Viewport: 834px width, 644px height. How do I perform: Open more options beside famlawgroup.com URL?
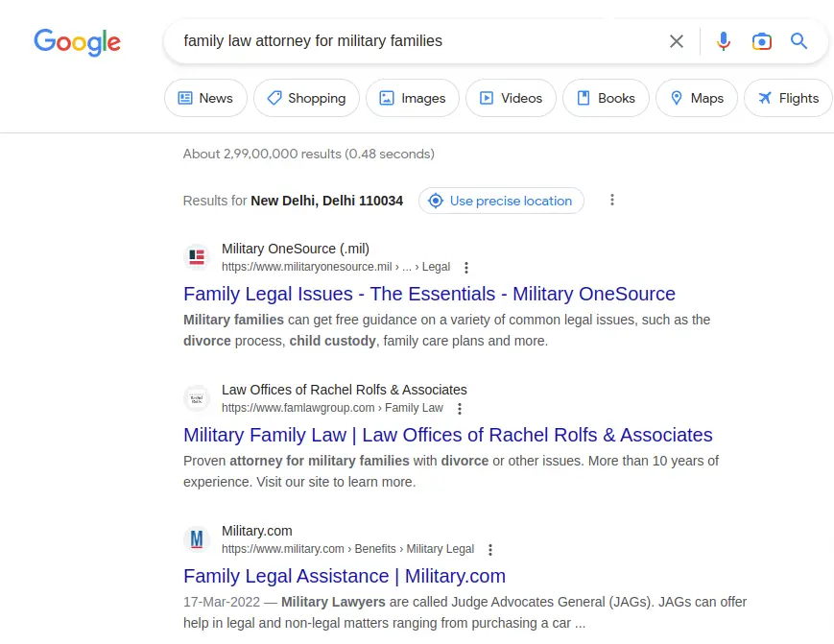click(x=460, y=409)
